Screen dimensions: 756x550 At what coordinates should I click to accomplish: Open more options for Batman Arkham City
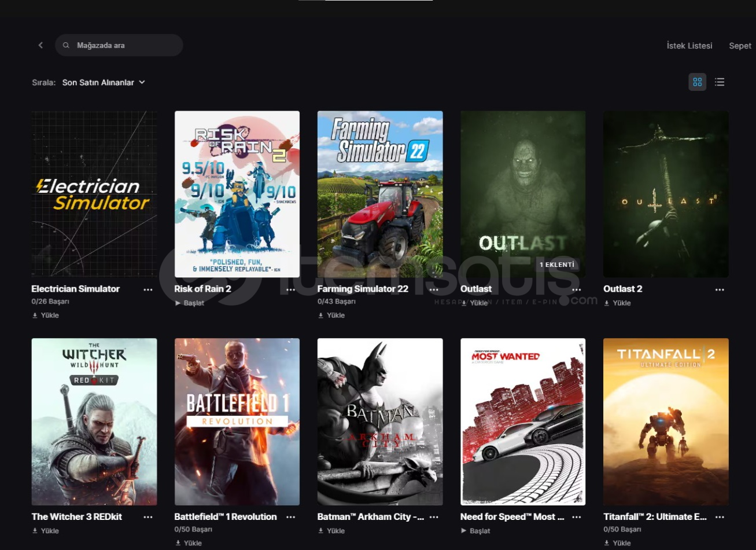434,517
